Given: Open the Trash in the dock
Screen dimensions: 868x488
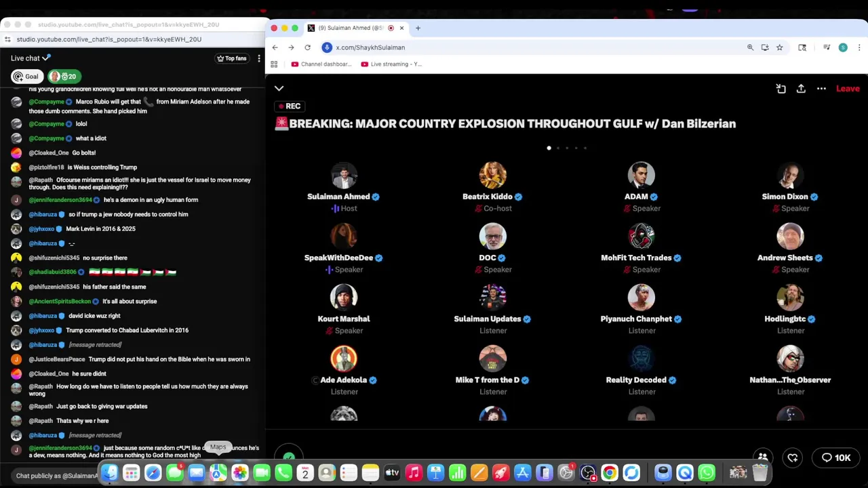Looking at the screenshot, I should point(759,472).
